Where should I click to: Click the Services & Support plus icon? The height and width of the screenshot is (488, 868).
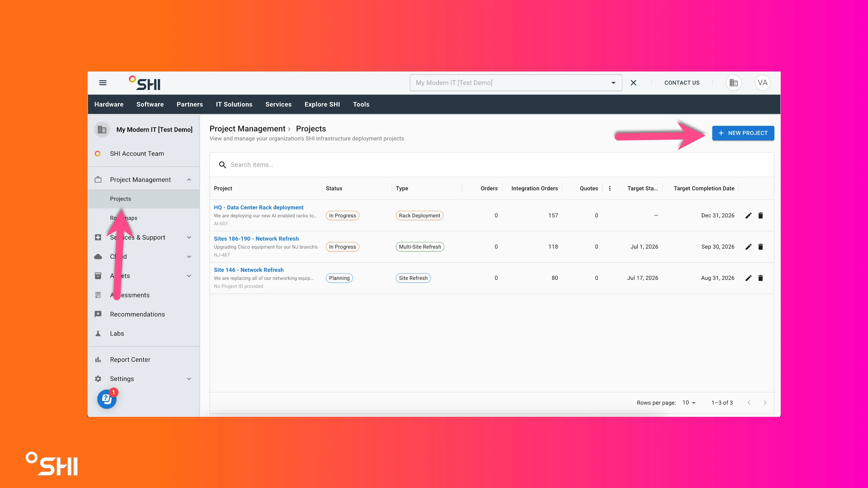98,237
